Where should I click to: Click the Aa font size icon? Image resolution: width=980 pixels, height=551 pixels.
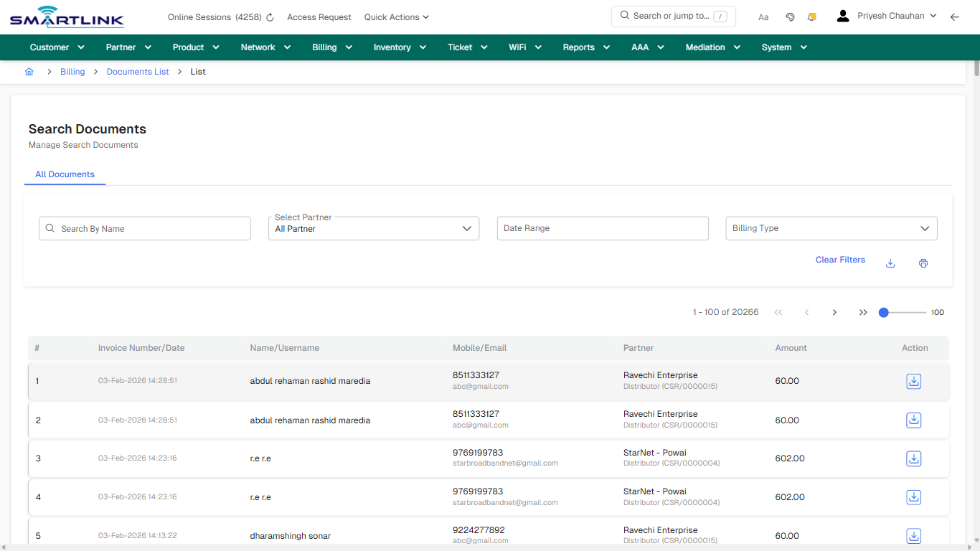(763, 17)
